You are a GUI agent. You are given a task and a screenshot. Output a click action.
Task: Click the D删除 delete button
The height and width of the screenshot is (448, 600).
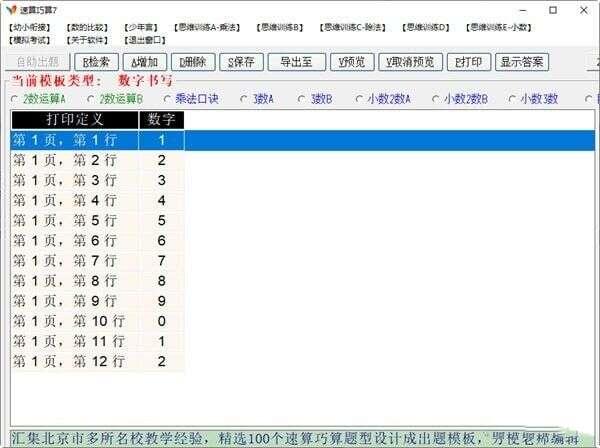click(193, 62)
